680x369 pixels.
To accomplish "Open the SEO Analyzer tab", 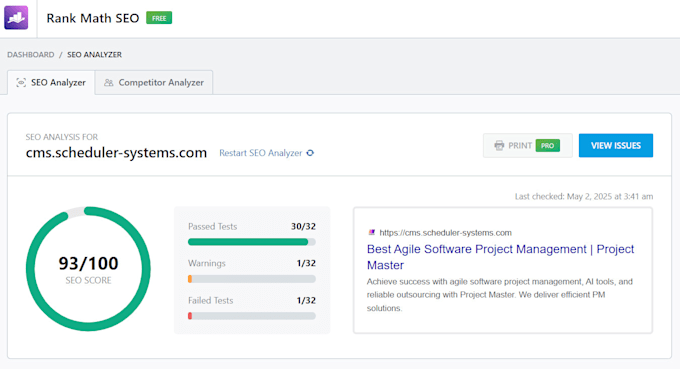I will 51,82.
